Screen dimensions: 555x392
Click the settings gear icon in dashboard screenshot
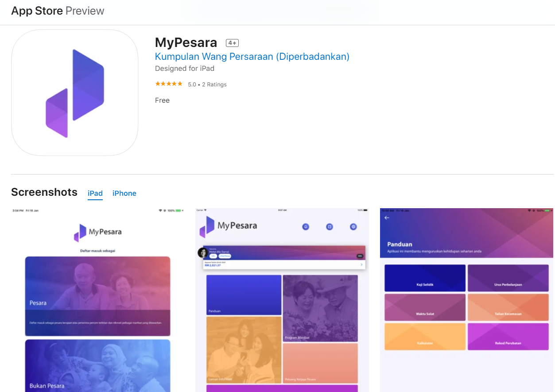tap(353, 227)
